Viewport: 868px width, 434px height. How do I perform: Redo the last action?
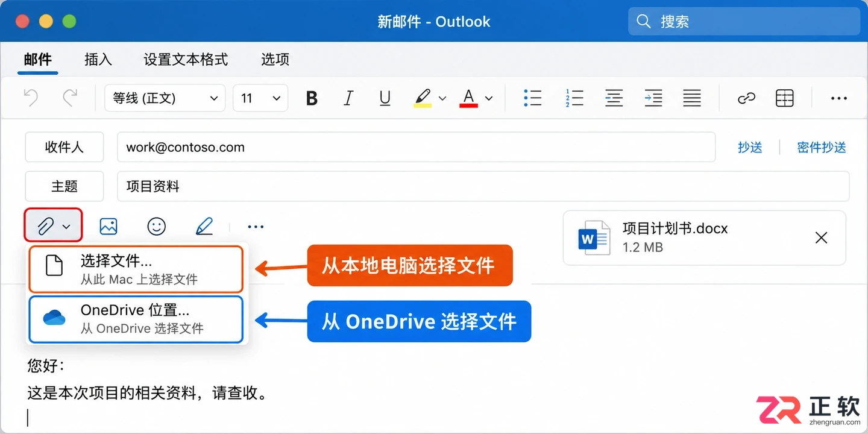tap(71, 98)
